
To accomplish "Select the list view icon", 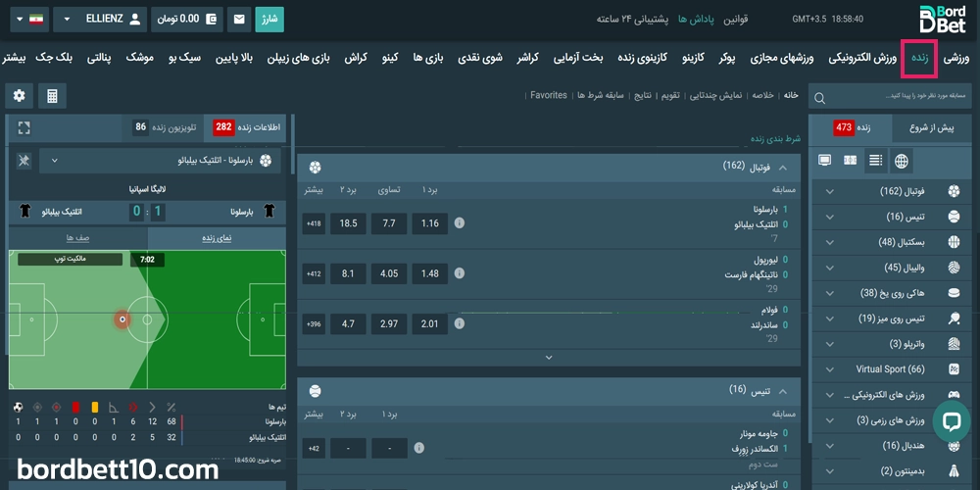I will click(x=875, y=161).
